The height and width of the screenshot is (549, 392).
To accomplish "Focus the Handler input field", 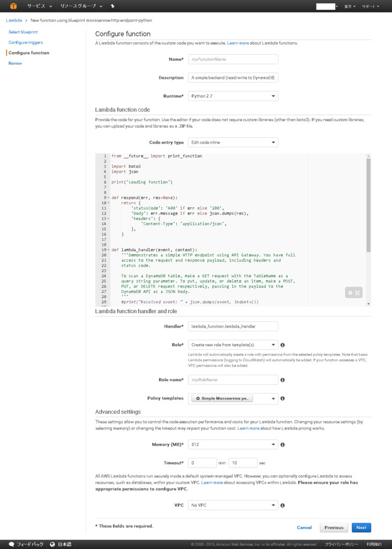I will (233, 327).
